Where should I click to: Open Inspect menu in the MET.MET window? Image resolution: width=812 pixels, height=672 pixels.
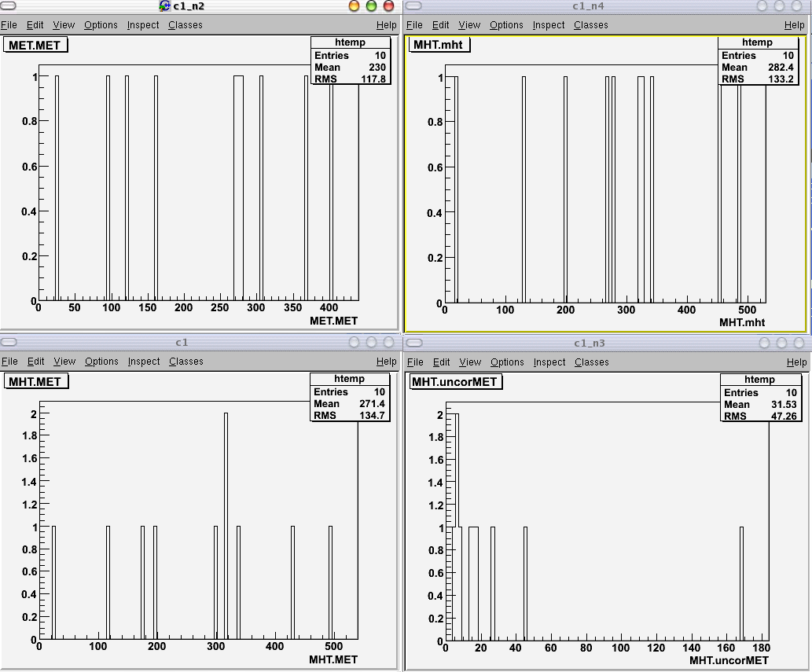(143, 25)
